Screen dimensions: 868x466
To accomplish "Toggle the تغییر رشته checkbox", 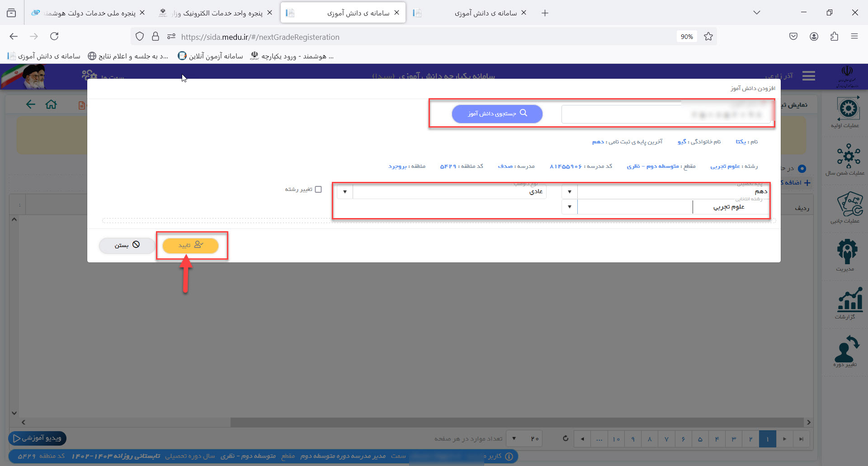I will [x=318, y=189].
